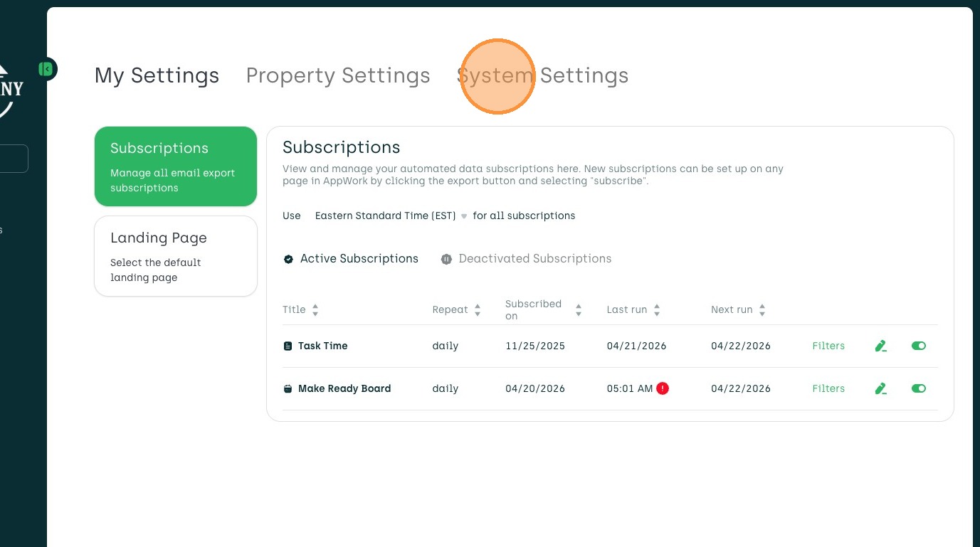
Task: Open the Eastern Standard Time timezone dropdown
Action: 391,216
